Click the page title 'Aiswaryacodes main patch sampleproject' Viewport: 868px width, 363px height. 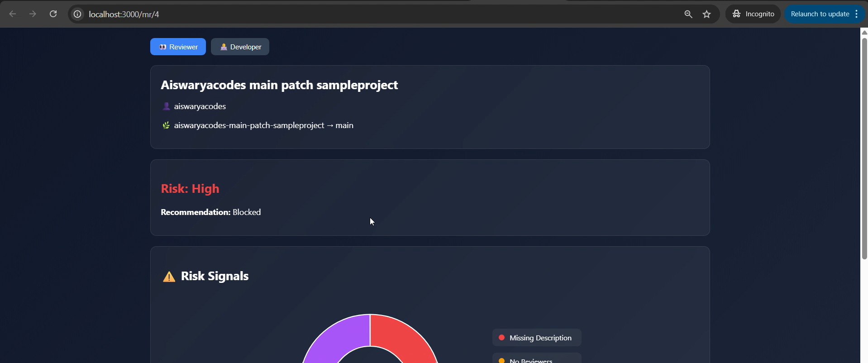pyautogui.click(x=279, y=85)
